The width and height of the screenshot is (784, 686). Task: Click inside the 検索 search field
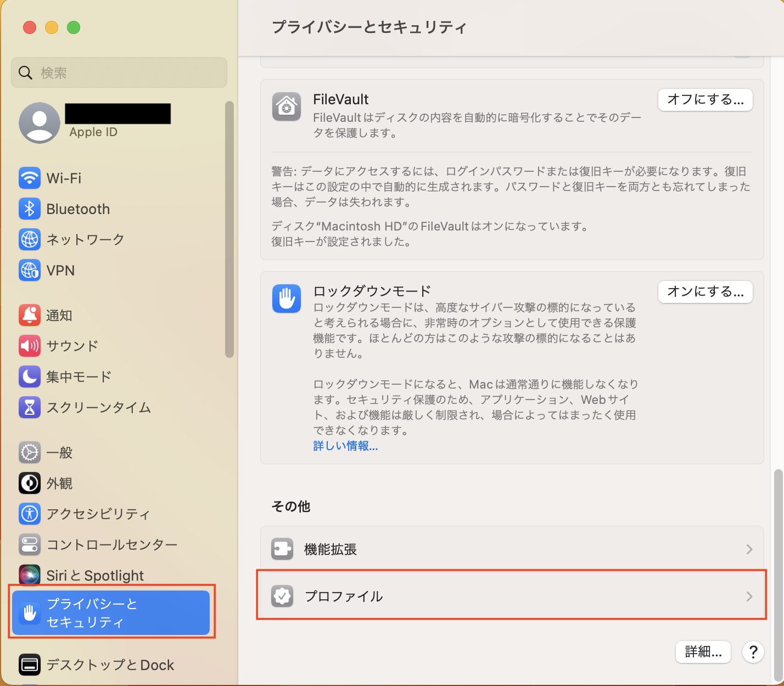[119, 72]
